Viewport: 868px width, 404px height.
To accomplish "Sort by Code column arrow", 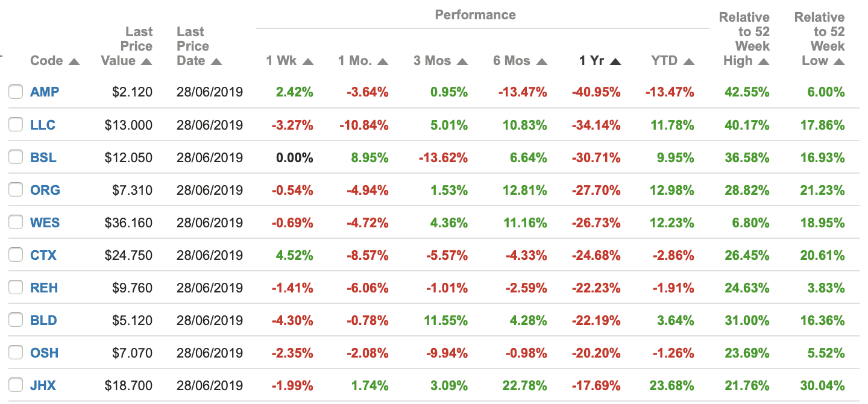I will [x=74, y=62].
